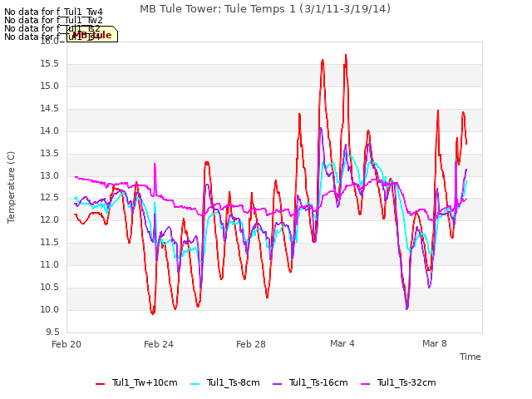Click the Feb 20 x-axis tick label

[66, 344]
